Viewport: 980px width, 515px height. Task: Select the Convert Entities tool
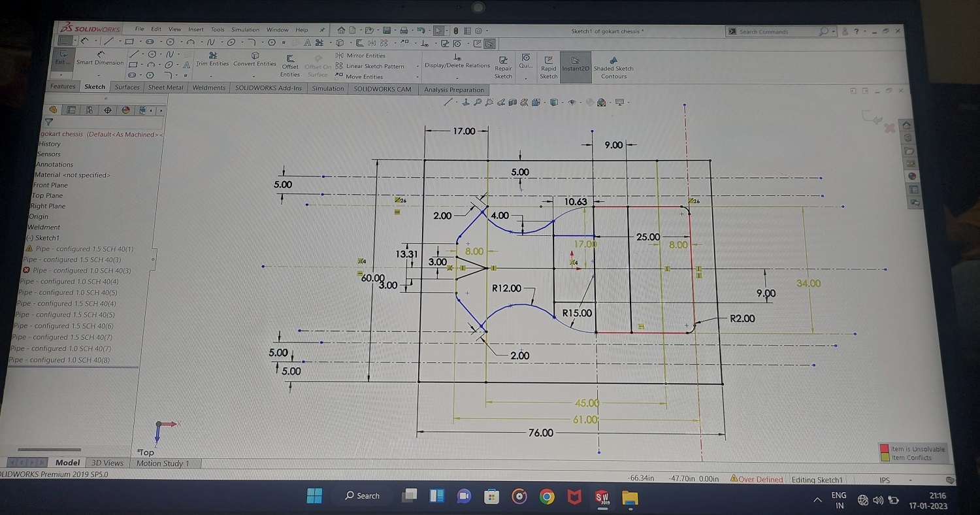tap(255, 59)
